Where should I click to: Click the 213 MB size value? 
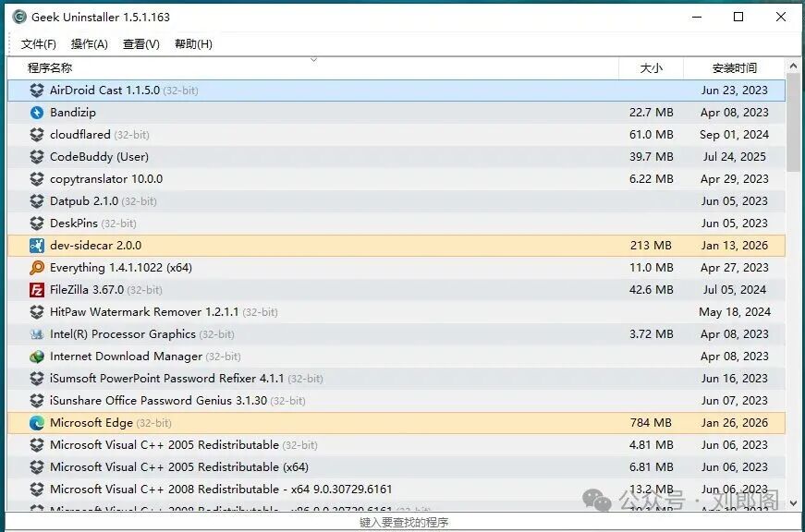tap(651, 246)
